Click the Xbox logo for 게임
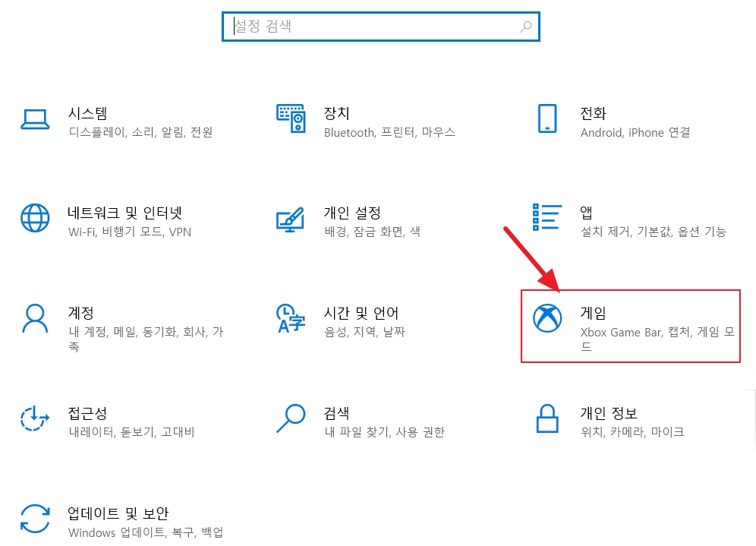Image resolution: width=756 pixels, height=546 pixels. click(x=547, y=318)
